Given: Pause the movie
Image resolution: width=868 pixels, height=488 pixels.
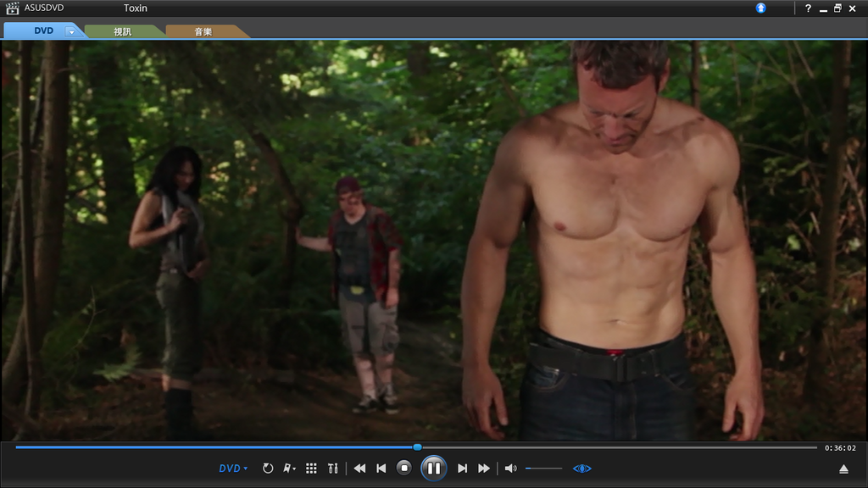Looking at the screenshot, I should click(433, 469).
